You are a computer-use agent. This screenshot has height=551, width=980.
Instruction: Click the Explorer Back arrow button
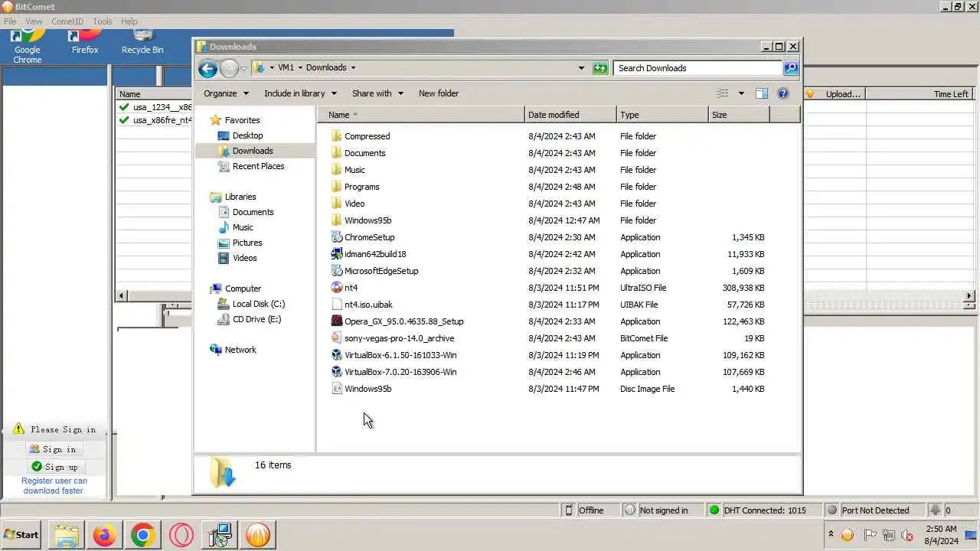click(207, 68)
